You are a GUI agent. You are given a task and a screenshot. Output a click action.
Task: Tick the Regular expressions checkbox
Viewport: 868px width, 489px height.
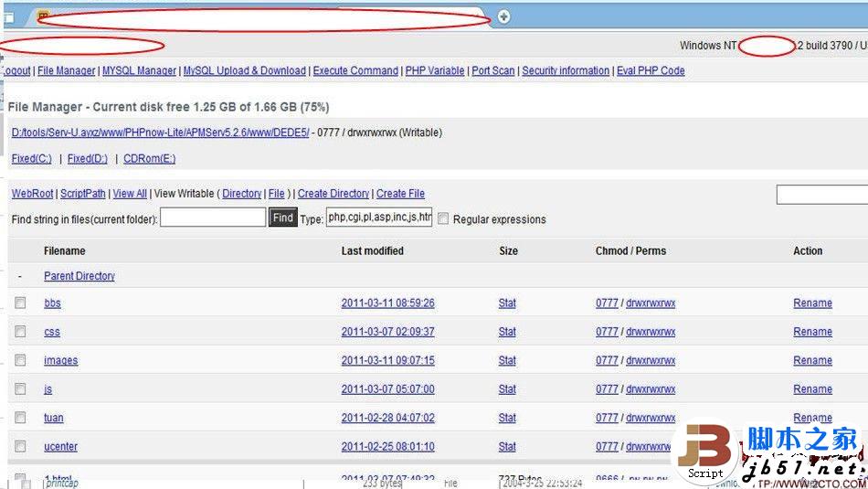click(x=443, y=219)
